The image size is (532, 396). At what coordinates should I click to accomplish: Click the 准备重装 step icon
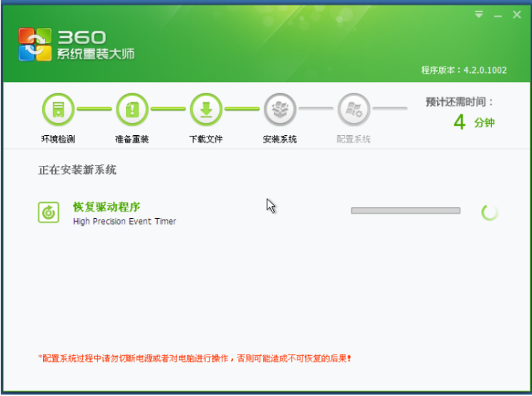coord(132,109)
